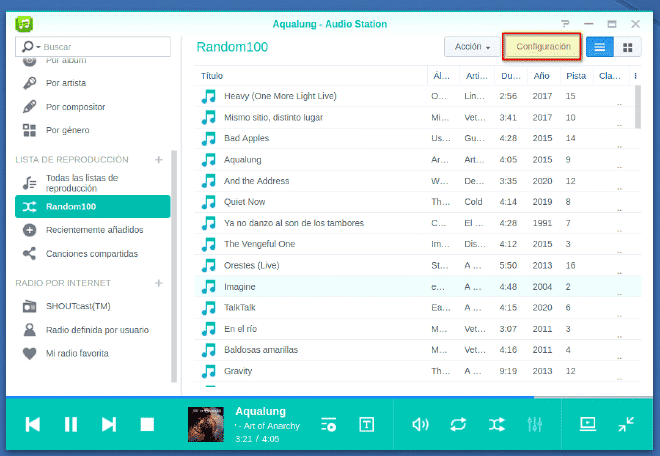Select the song Bad Apples
Screen dimensions: 660x456
(418, 138)
